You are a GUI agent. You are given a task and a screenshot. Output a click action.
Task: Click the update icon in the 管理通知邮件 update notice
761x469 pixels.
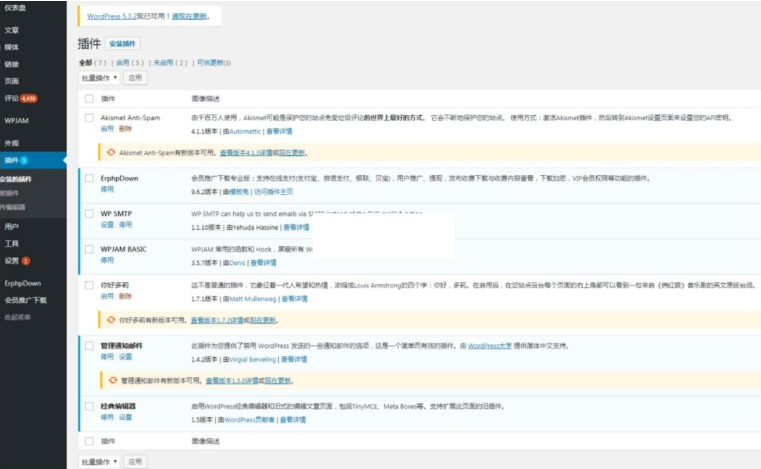pyautogui.click(x=113, y=380)
